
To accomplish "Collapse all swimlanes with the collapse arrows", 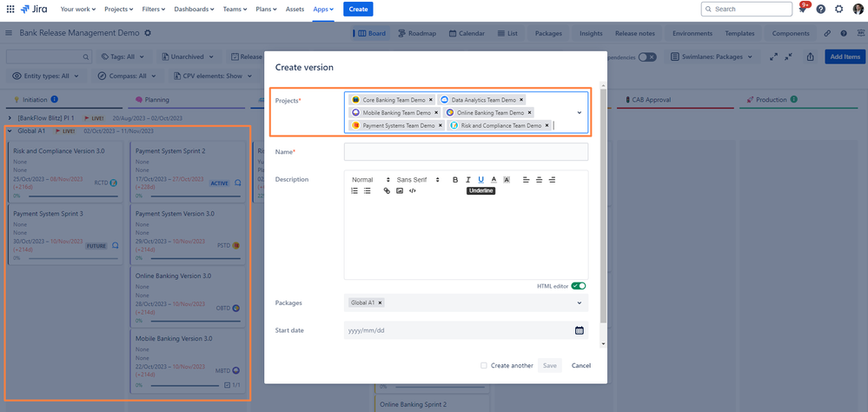I will pyautogui.click(x=790, y=56).
